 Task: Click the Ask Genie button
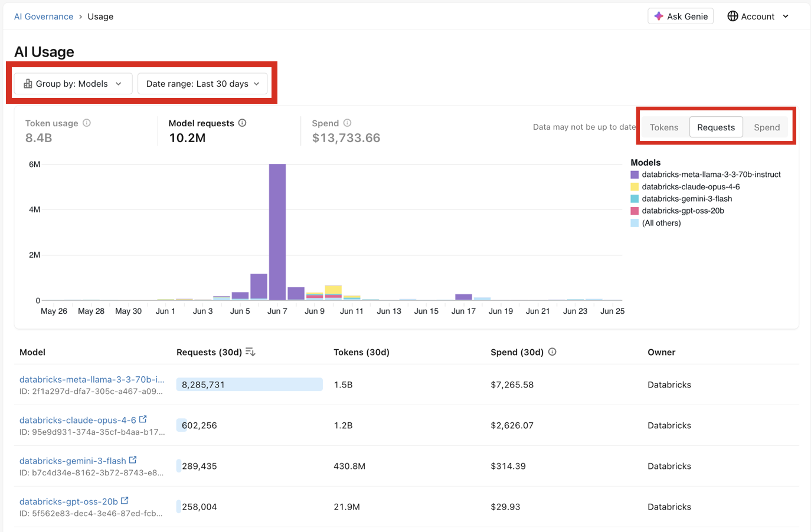tap(681, 17)
